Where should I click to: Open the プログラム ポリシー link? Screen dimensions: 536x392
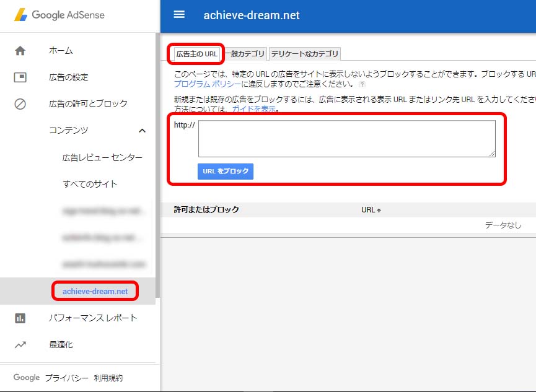click(208, 84)
